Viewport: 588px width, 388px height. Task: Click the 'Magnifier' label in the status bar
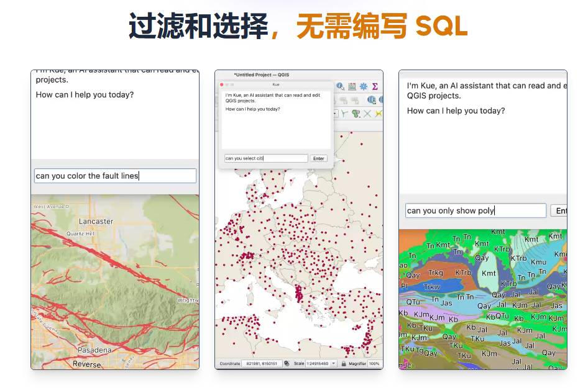coord(357,363)
